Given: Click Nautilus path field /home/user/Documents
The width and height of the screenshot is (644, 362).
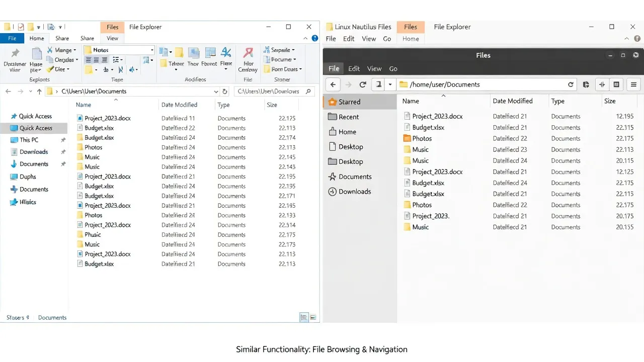Looking at the screenshot, I should click(x=487, y=84).
